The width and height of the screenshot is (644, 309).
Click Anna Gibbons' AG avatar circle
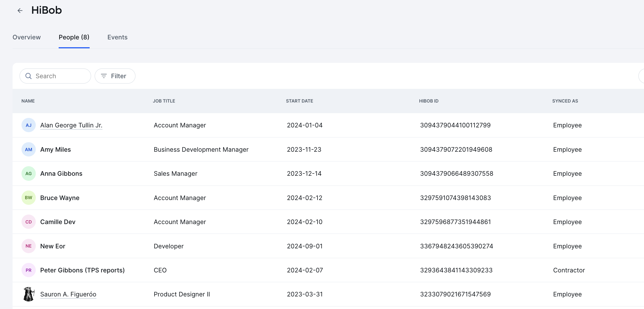pyautogui.click(x=28, y=173)
